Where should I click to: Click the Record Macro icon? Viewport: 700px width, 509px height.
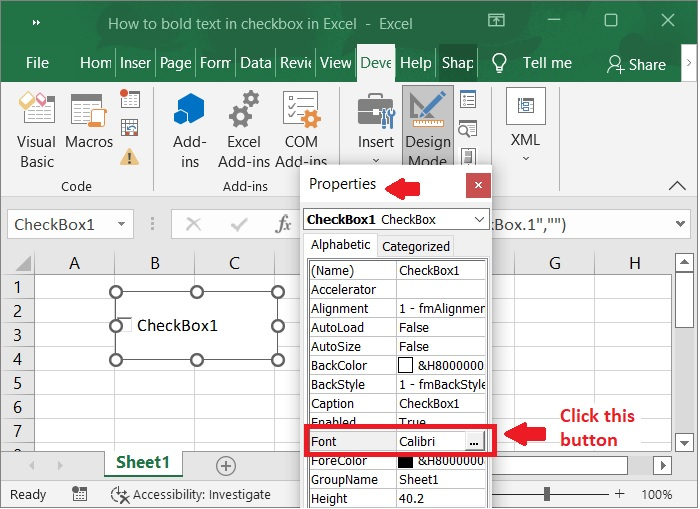[x=130, y=99]
